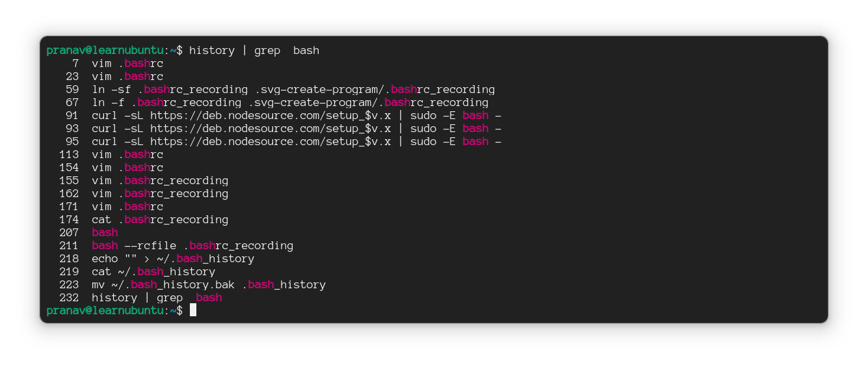The image size is (868, 367).
Task: Click the 'vim .bashrc' entry on line 113
Action: pos(127,154)
